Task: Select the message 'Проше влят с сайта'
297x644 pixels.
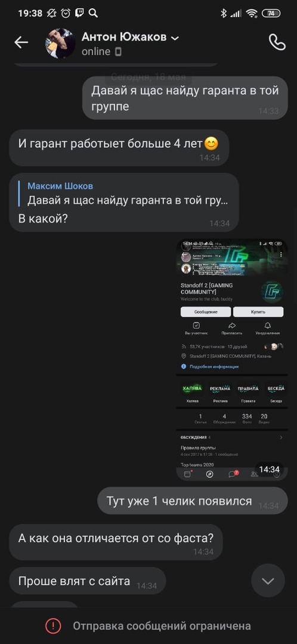Action: (88, 581)
